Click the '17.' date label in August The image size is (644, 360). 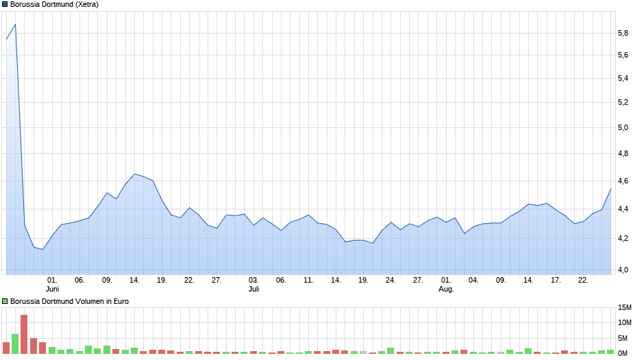tap(556, 281)
